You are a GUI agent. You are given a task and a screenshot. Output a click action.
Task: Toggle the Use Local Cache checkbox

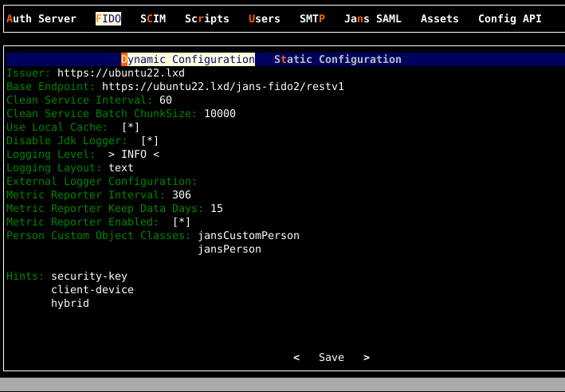(x=131, y=127)
